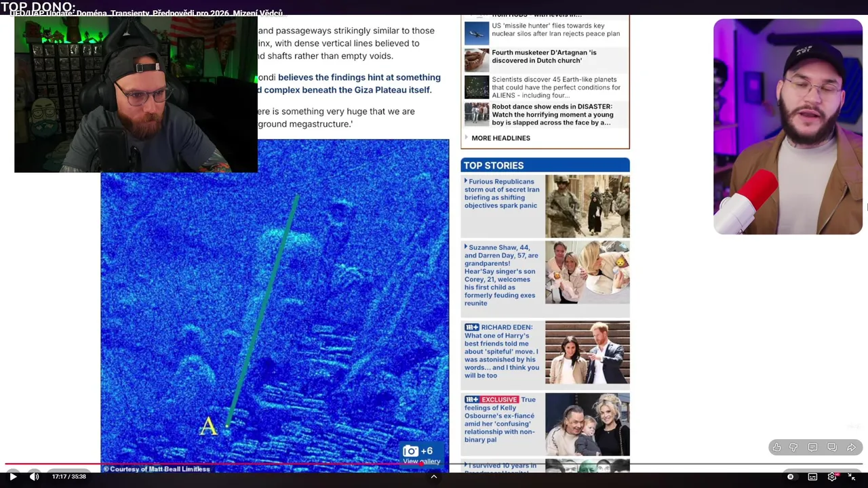This screenshot has height=488, width=868.
Task: Click the 17:17 / 35:38 time display
Action: click(x=69, y=476)
